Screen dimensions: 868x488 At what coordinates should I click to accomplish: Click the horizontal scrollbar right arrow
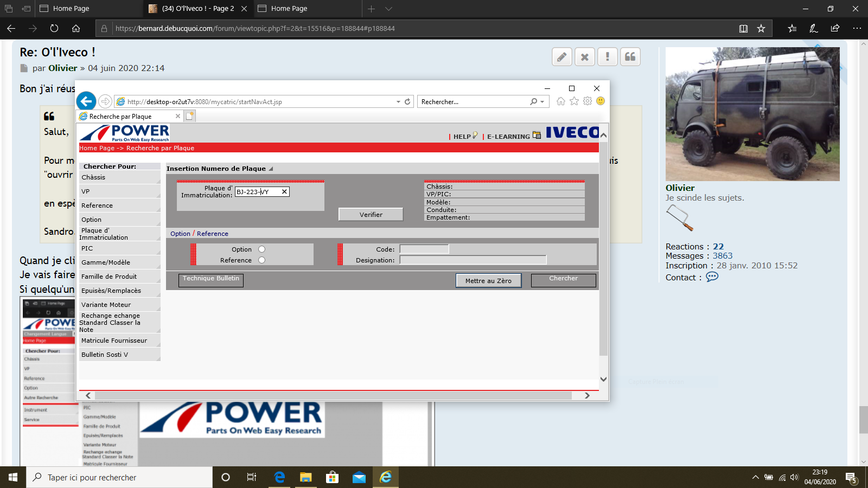coord(587,395)
